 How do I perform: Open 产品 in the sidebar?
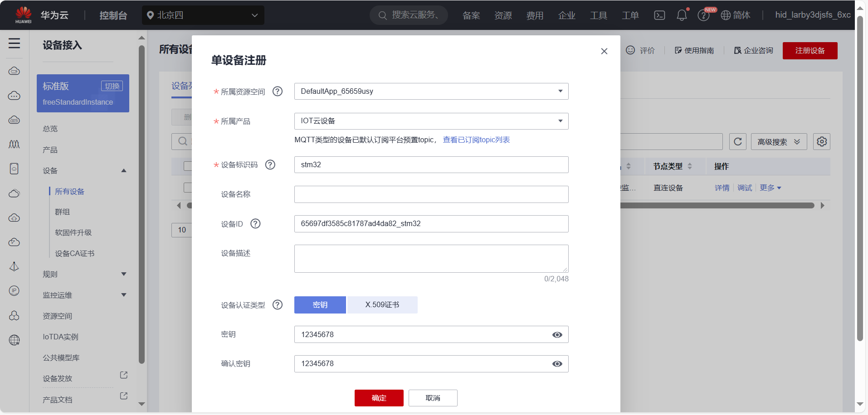click(50, 150)
